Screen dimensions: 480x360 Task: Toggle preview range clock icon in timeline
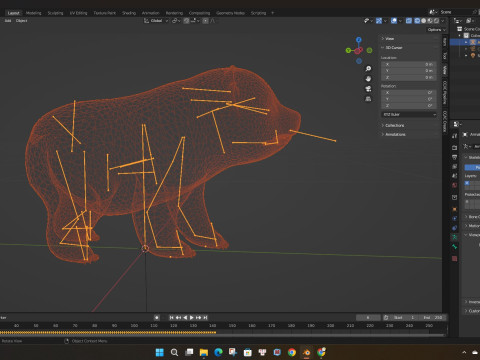[386, 318]
